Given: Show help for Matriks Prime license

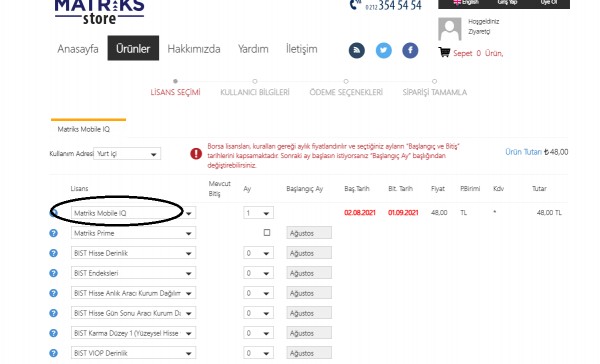Looking at the screenshot, I should (54, 233).
